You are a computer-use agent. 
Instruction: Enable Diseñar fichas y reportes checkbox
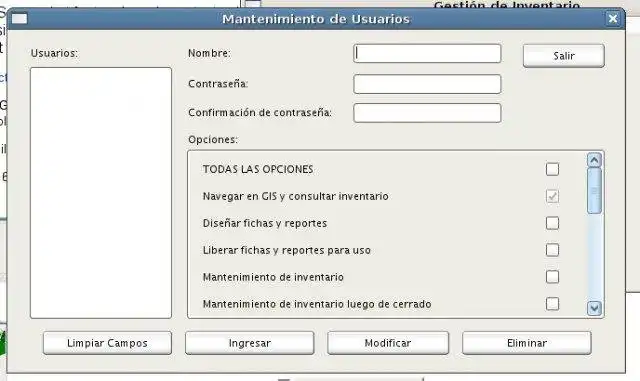click(x=552, y=223)
